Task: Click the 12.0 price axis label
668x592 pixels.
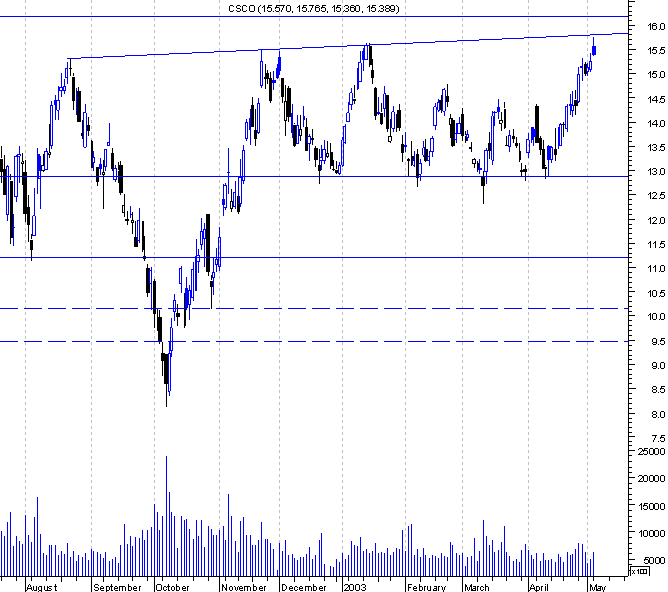Action: coord(656,221)
